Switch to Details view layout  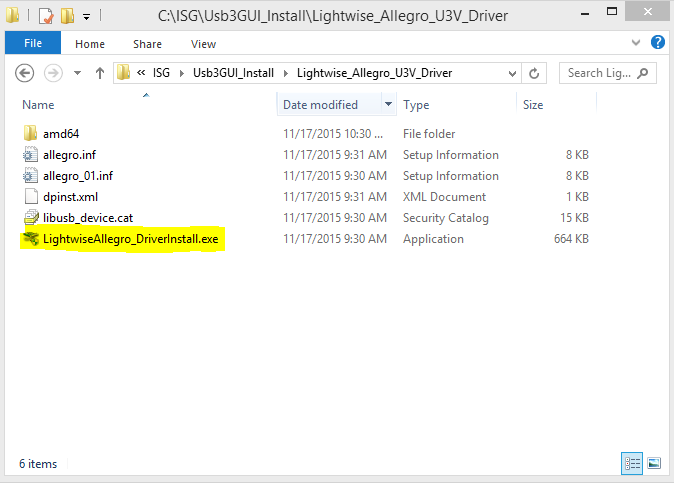coord(632,463)
